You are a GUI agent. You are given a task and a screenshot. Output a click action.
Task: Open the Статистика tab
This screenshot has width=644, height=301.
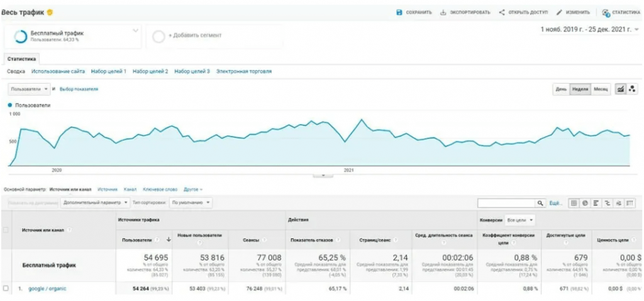coord(21,59)
